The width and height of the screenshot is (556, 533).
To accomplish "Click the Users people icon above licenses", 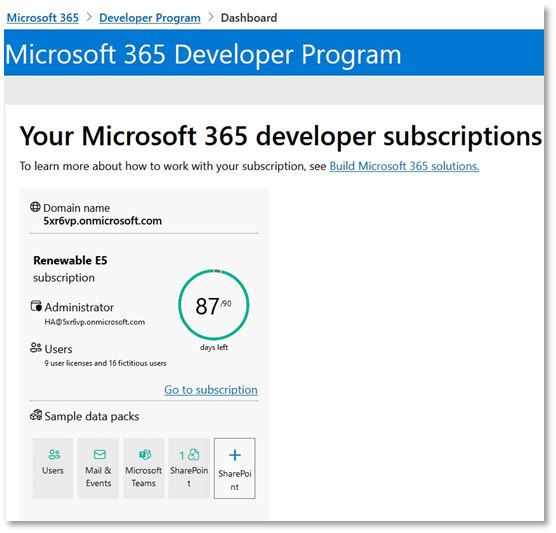I will [36, 348].
